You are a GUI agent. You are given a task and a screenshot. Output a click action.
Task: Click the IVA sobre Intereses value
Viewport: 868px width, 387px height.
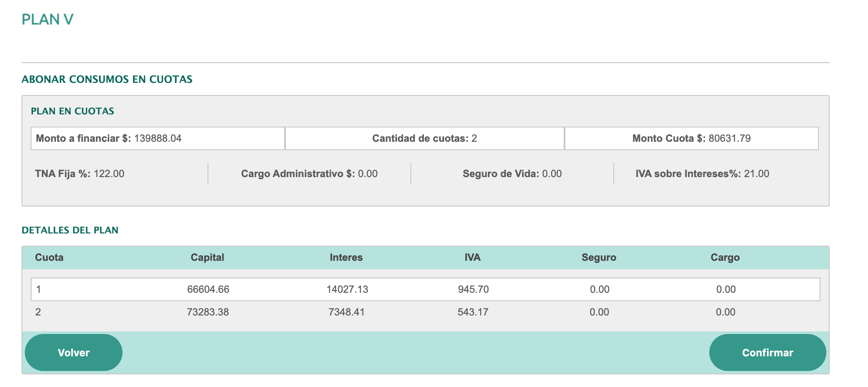(x=756, y=174)
